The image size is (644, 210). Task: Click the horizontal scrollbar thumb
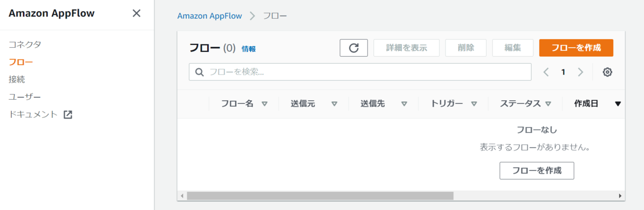click(320, 196)
